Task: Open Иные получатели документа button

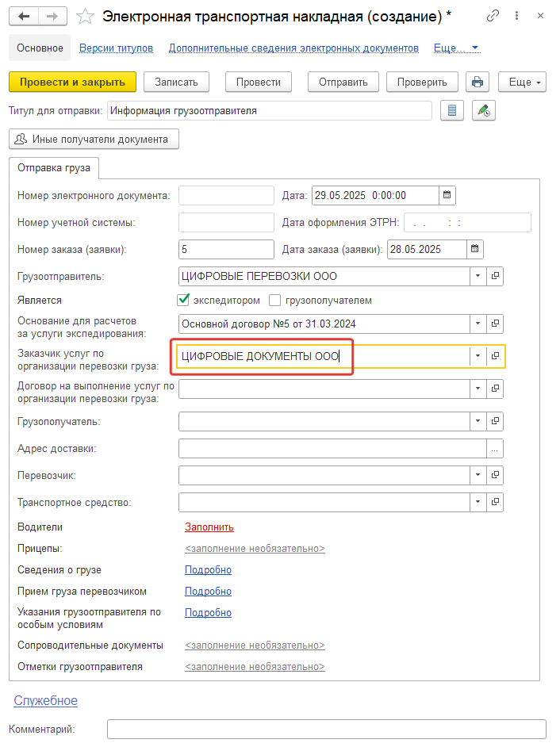Action: (x=94, y=139)
